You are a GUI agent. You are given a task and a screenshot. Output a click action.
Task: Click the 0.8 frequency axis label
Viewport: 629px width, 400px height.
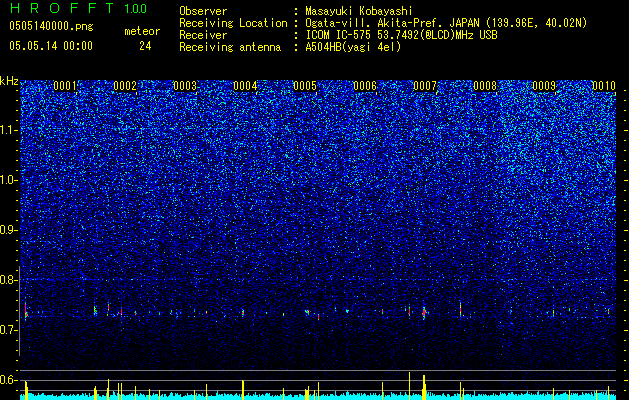tap(9, 280)
